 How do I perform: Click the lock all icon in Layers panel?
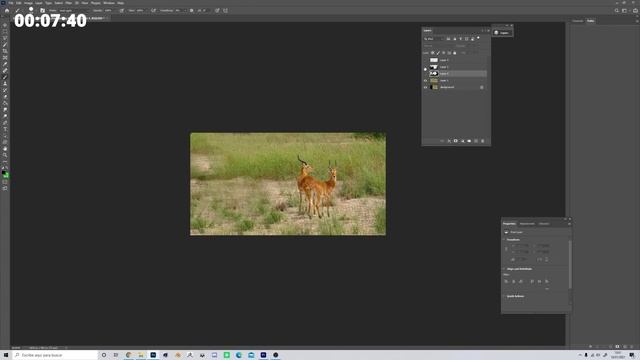[455, 53]
